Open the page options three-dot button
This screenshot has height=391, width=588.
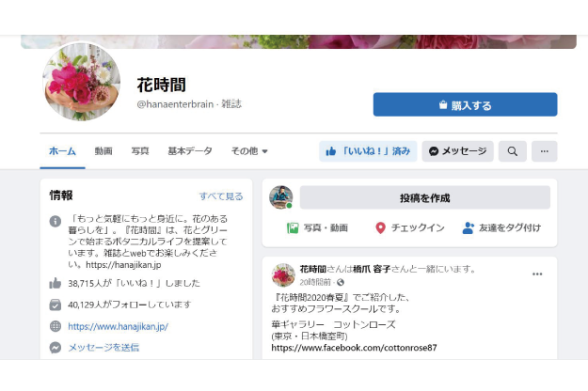544,151
